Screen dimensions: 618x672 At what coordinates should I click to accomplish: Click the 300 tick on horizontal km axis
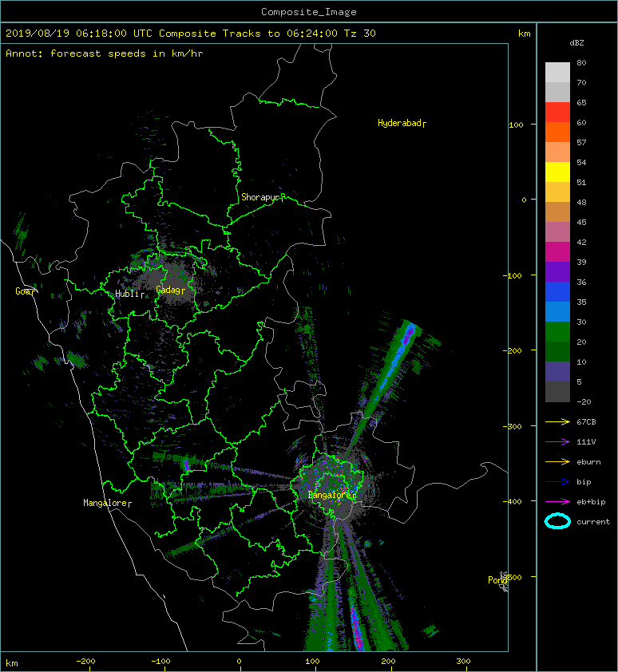point(463,662)
